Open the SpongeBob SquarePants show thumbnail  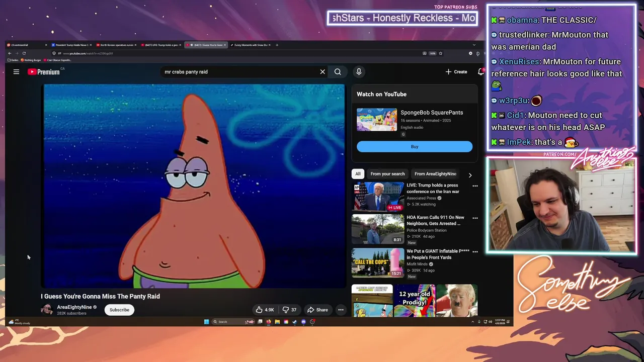point(377,120)
